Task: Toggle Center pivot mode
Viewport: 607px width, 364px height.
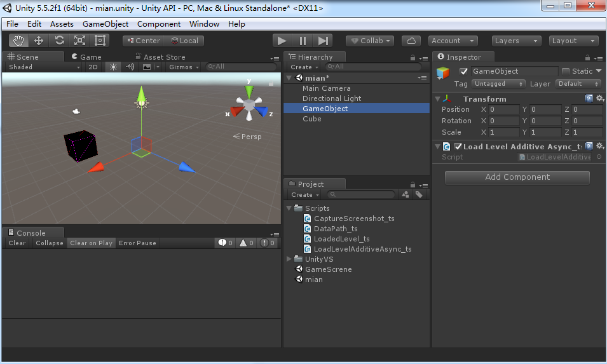Action: 143,41
